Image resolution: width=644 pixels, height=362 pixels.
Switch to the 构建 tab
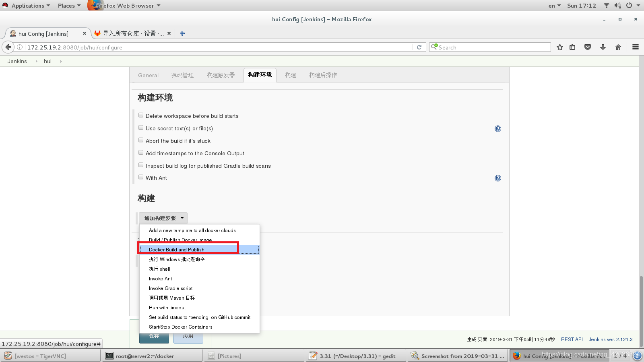pos(290,75)
